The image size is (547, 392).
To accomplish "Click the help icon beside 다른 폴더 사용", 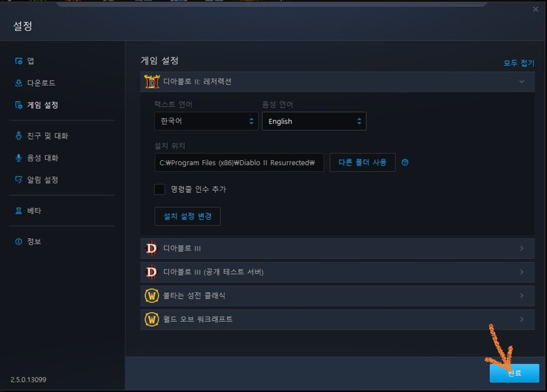I will [x=405, y=162].
